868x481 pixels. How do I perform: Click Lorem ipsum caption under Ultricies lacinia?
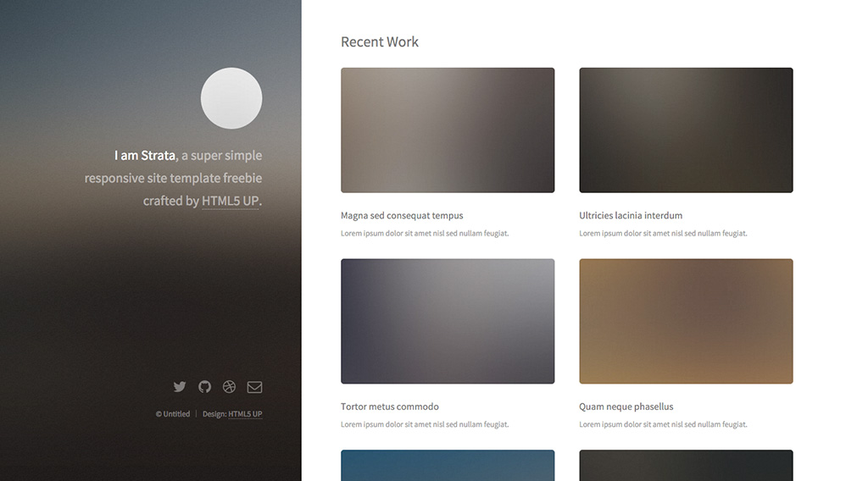[663, 234]
